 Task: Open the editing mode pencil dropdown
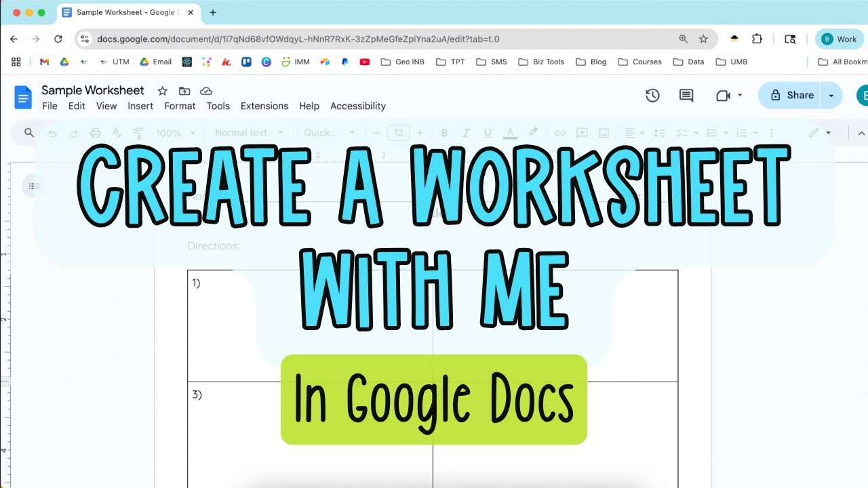(x=820, y=133)
